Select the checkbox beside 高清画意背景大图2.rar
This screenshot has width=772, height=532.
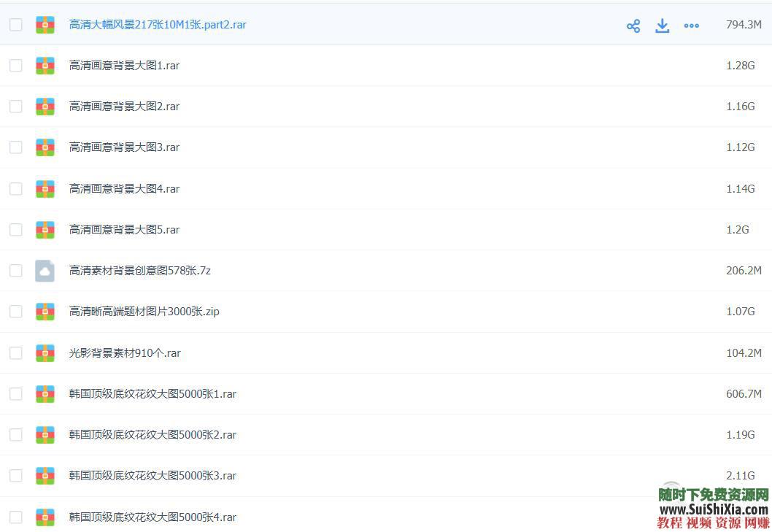[15, 106]
